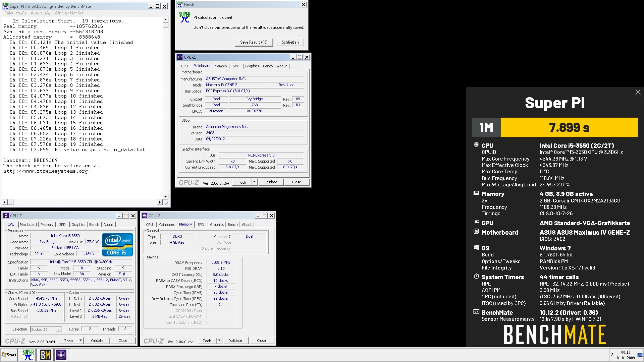Open Mainboard tab in CPU-Z processor window
644x362 pixels.
click(x=28, y=225)
